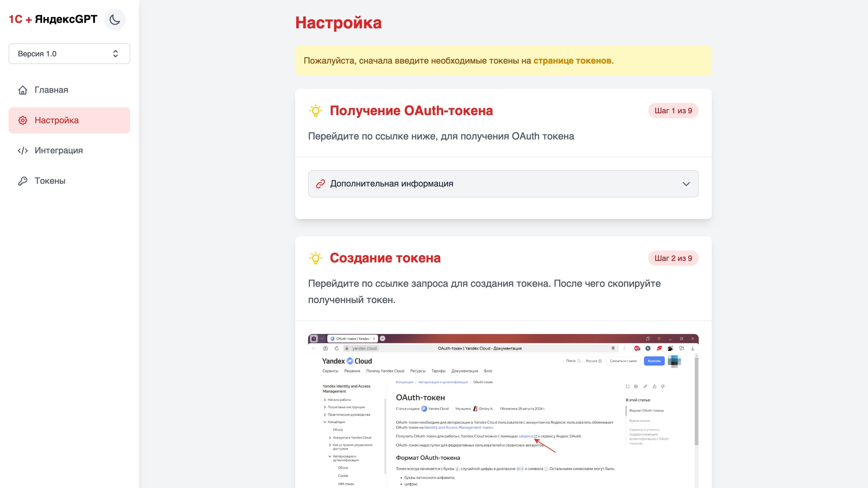Screen dimensions: 868x488
Task: Click the Создание токена heading
Action: (x=385, y=258)
